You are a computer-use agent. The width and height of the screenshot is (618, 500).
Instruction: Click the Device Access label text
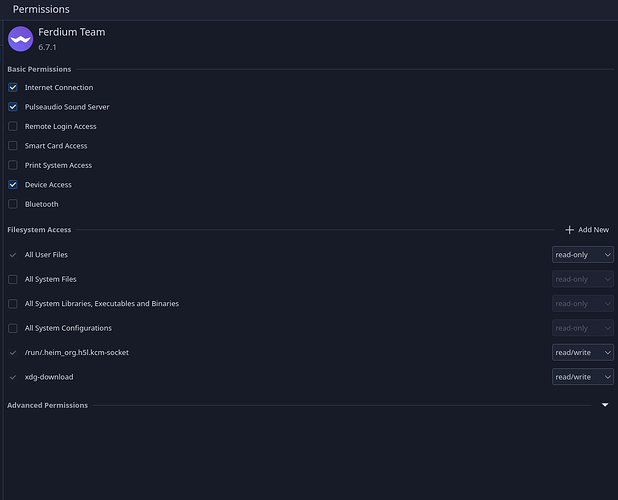48,185
